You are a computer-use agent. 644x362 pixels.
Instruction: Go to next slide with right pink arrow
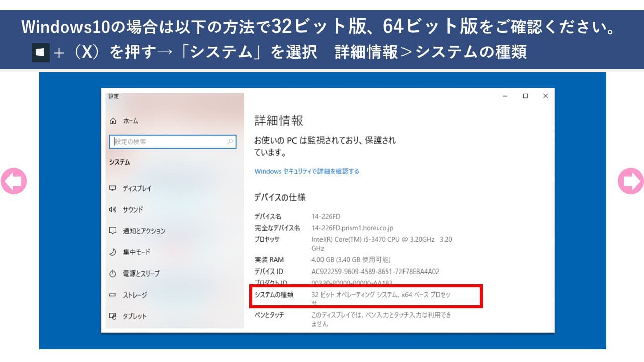coord(631,181)
